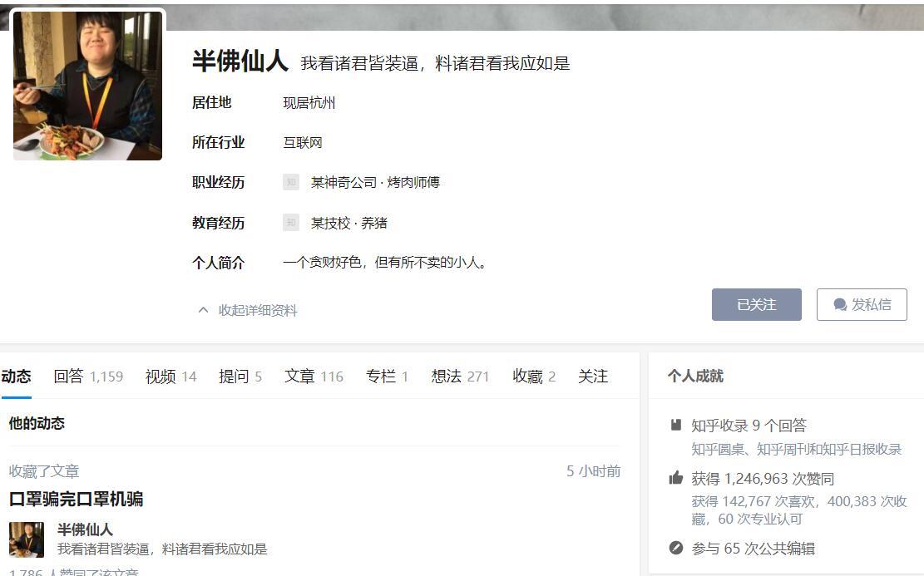
Task: Toggle the 已关注 follow state
Action: coord(756,304)
